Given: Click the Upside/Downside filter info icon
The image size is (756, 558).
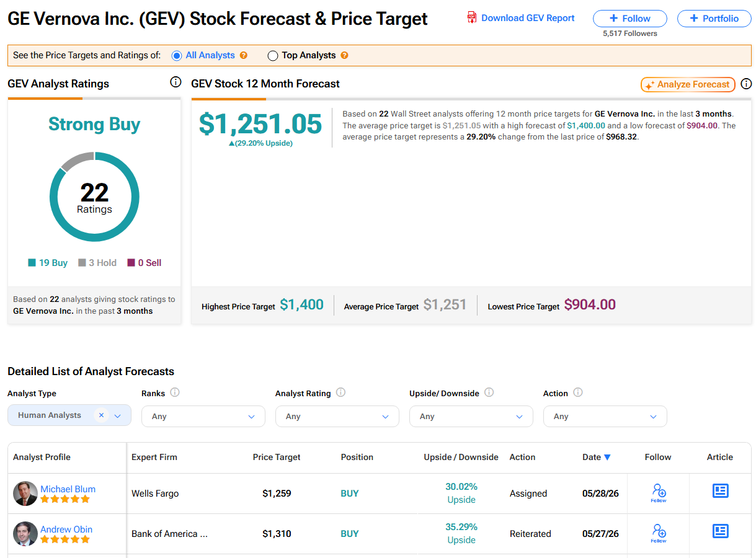Looking at the screenshot, I should point(489,392).
